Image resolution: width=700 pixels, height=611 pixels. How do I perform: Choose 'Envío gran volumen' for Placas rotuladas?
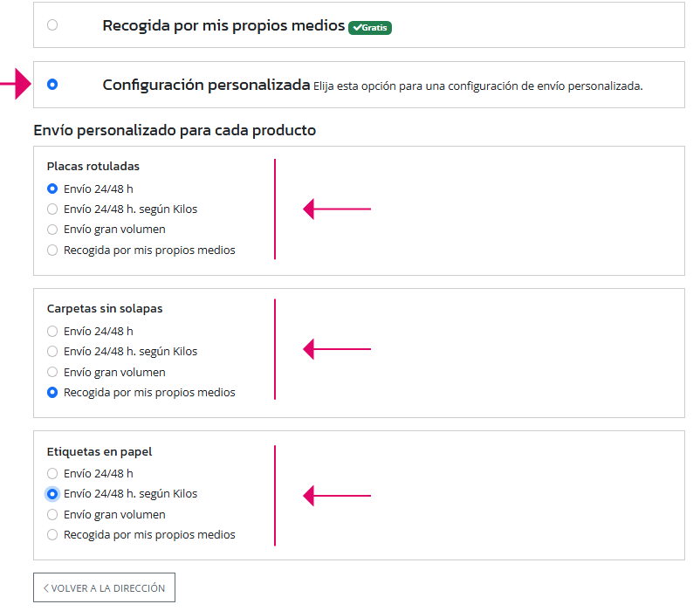point(52,230)
